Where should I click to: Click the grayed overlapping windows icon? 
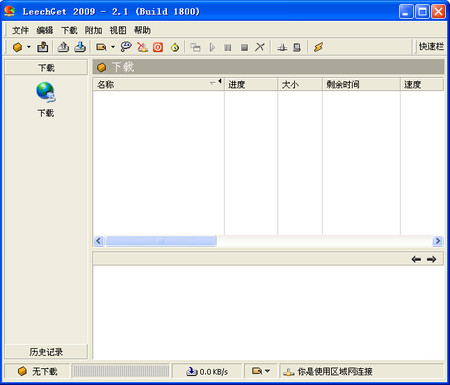click(x=195, y=47)
